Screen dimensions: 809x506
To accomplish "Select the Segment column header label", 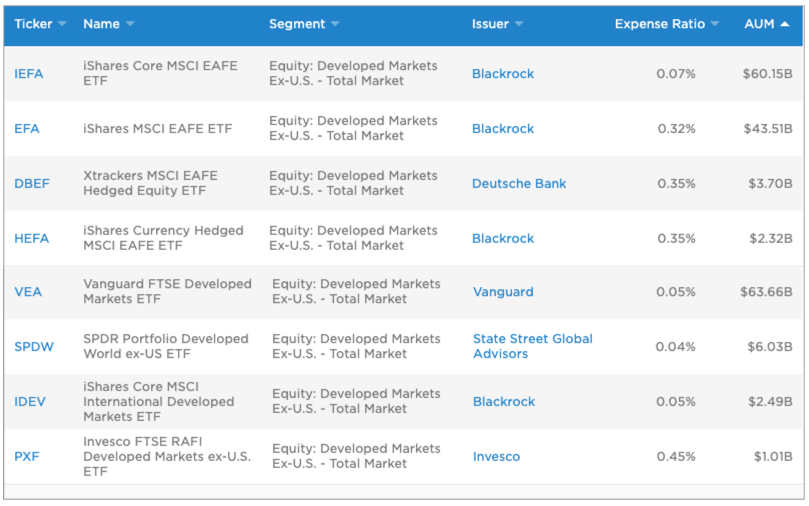I will [297, 24].
